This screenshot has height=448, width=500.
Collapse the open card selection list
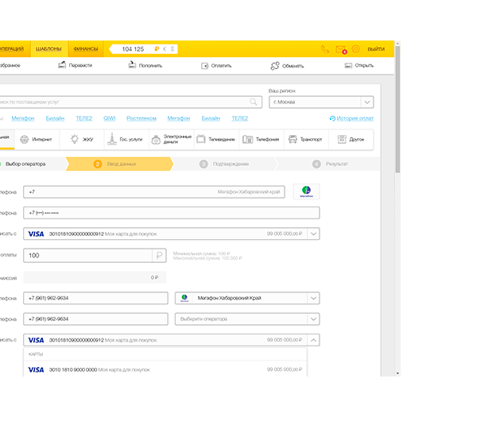(313, 339)
